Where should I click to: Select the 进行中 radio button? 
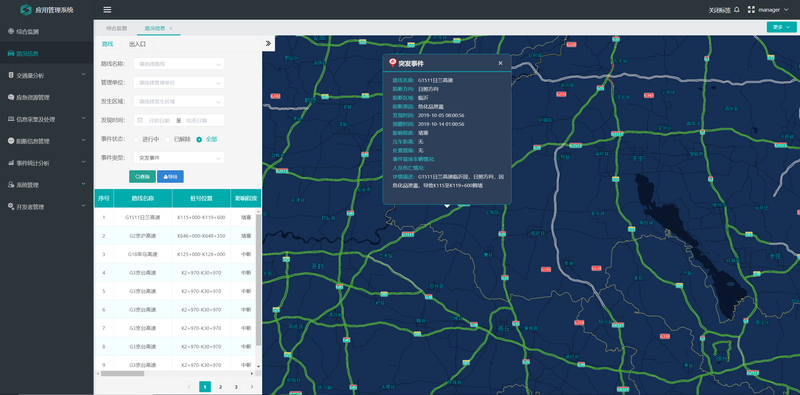tap(136, 139)
